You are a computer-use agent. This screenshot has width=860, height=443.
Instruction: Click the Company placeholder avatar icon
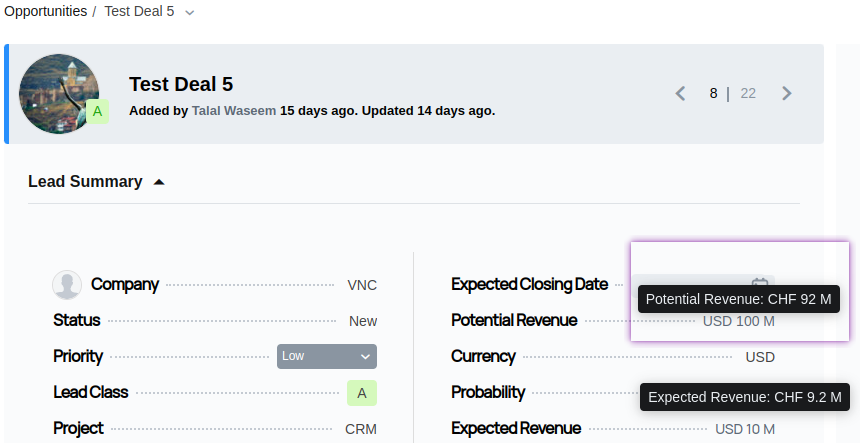tap(67, 285)
